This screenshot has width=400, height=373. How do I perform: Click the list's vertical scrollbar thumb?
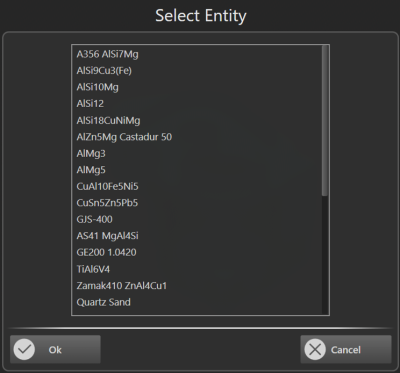coord(325,121)
